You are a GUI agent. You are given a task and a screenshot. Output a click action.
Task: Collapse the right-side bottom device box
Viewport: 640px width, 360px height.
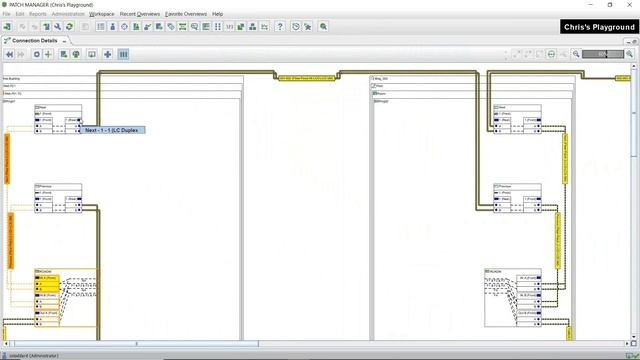point(487,271)
